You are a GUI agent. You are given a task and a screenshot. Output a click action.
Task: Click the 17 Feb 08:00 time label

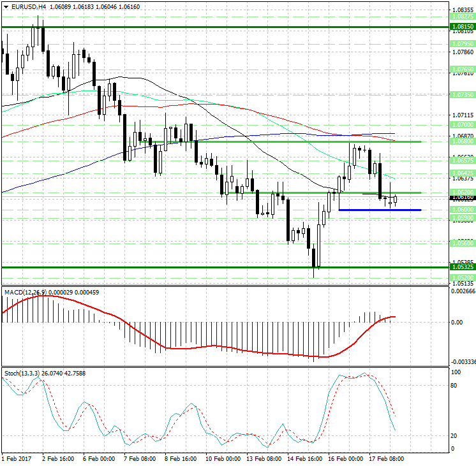pos(387,458)
